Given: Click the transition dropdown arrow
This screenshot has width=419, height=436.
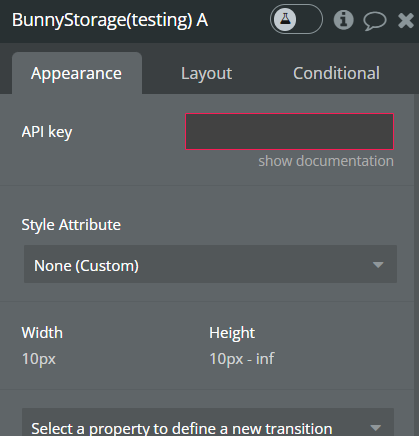Looking at the screenshot, I should tap(376, 428).
